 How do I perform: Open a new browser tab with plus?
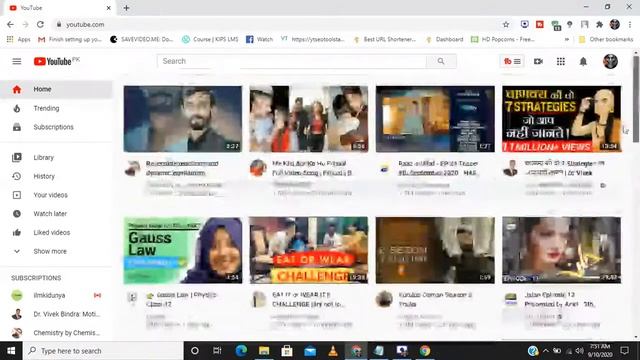click(x=126, y=8)
